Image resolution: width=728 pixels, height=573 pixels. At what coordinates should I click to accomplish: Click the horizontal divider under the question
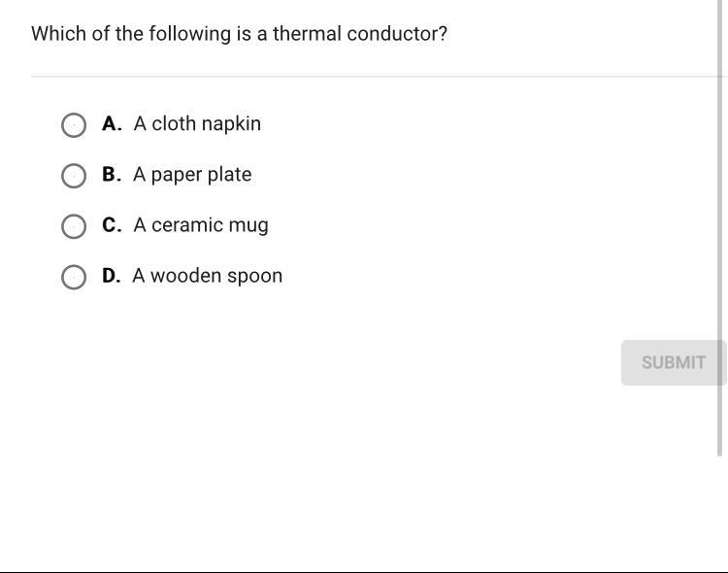point(379,76)
